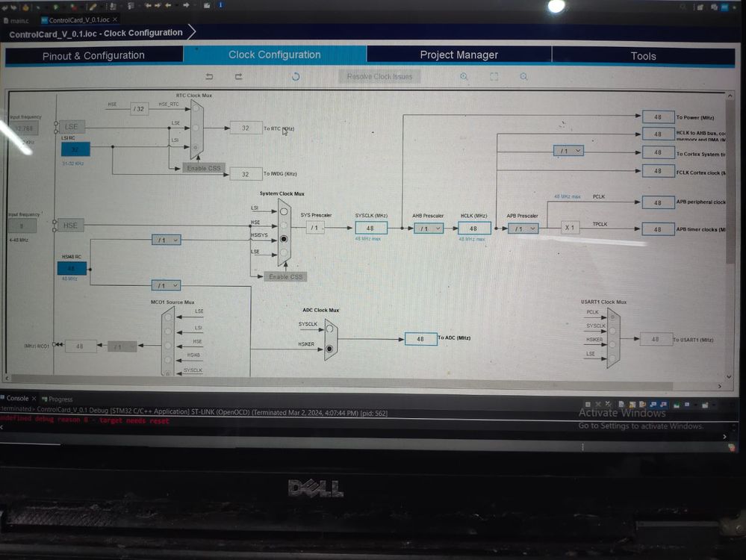Remove all terminated launches with double X icon
The height and width of the screenshot is (560, 746).
point(608,404)
